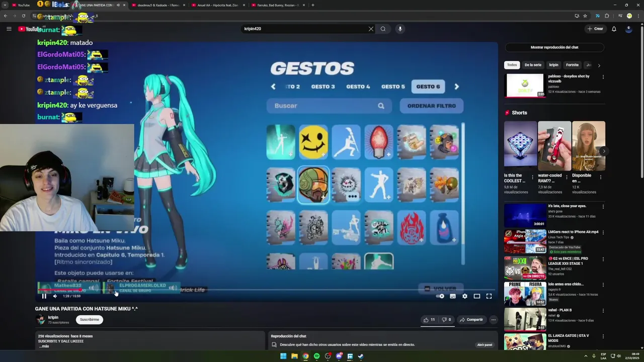644x362 pixels.
Task: Click Mostrar reproducción del chat
Action: [554, 47]
